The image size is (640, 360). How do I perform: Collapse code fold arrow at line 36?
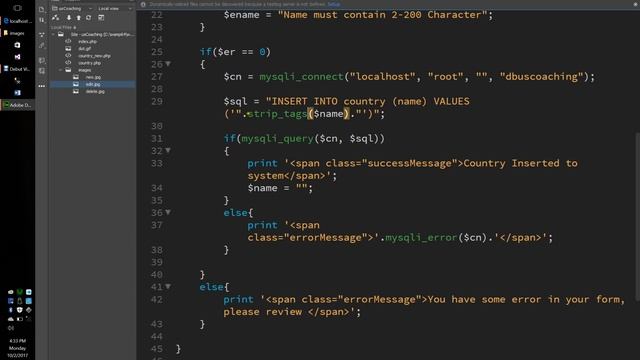tap(168, 212)
